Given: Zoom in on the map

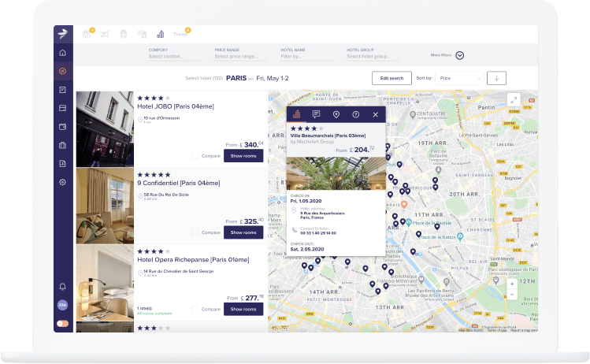Looking at the screenshot, I should [512, 284].
